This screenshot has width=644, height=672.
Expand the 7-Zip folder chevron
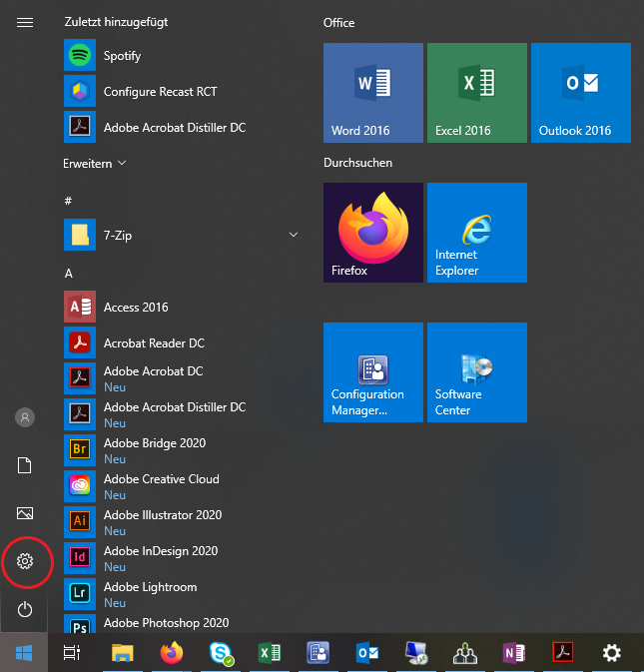294,236
